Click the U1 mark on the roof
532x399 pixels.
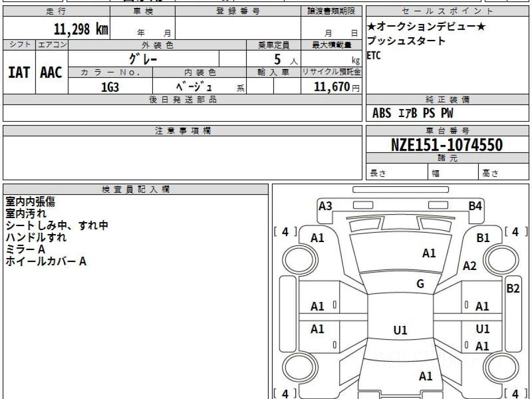click(x=400, y=330)
